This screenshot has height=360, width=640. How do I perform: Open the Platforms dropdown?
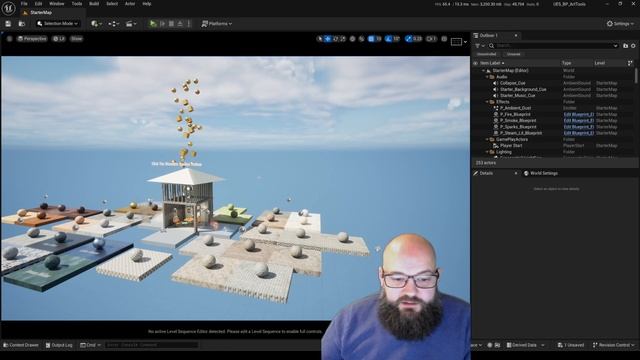tap(217, 24)
